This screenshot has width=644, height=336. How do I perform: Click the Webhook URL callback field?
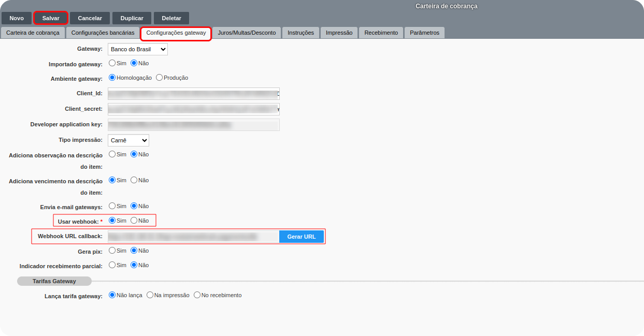point(193,237)
